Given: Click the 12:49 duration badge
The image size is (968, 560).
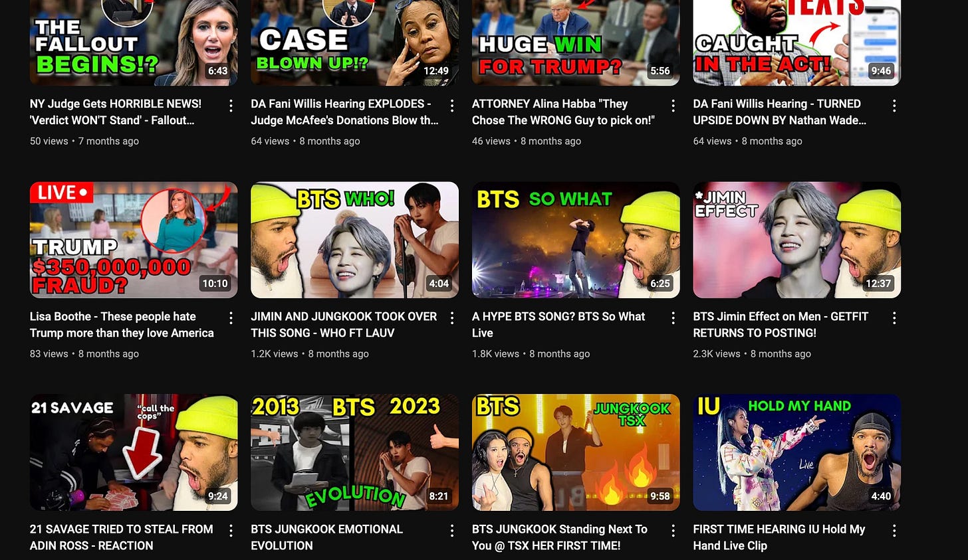Looking at the screenshot, I should point(436,71).
